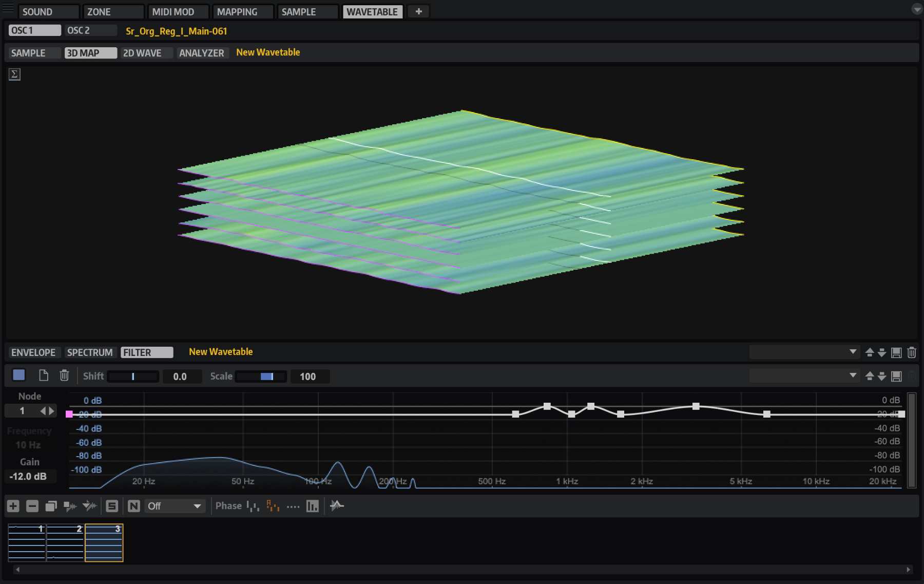The width and height of the screenshot is (924, 584).
Task: Click the save icon in the New Wavetable preset row
Action: [x=896, y=352]
